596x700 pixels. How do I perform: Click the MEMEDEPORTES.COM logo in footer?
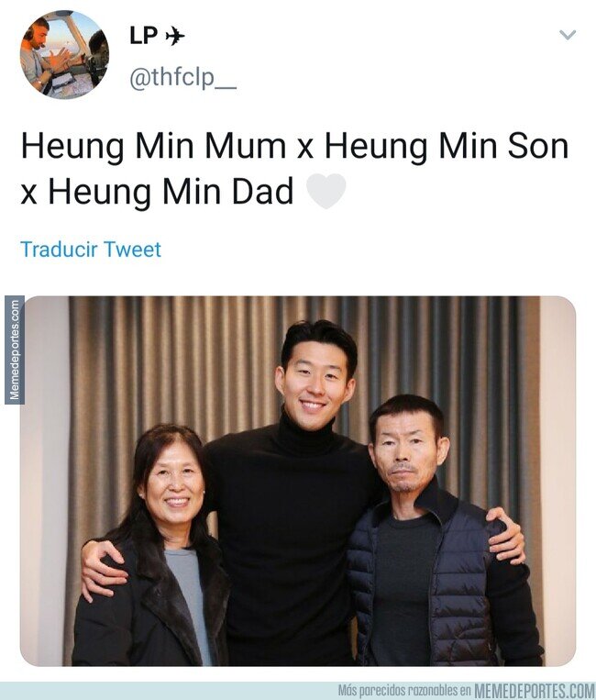pyautogui.click(x=535, y=692)
